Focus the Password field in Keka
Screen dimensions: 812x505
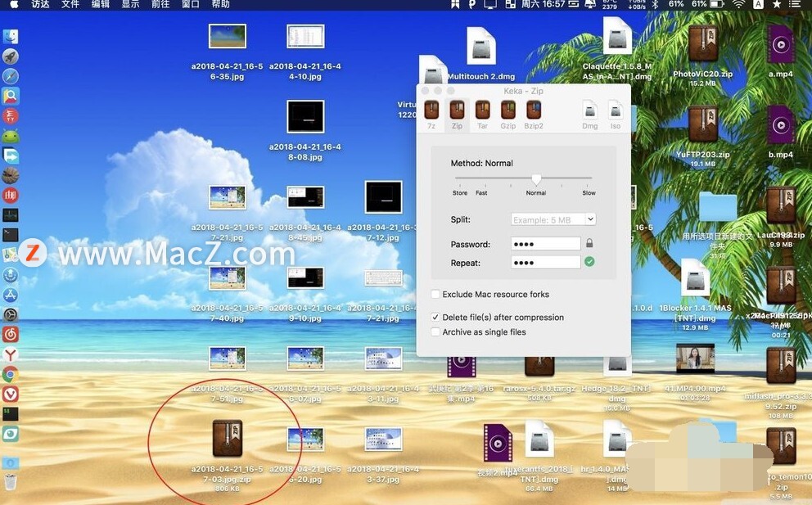546,243
